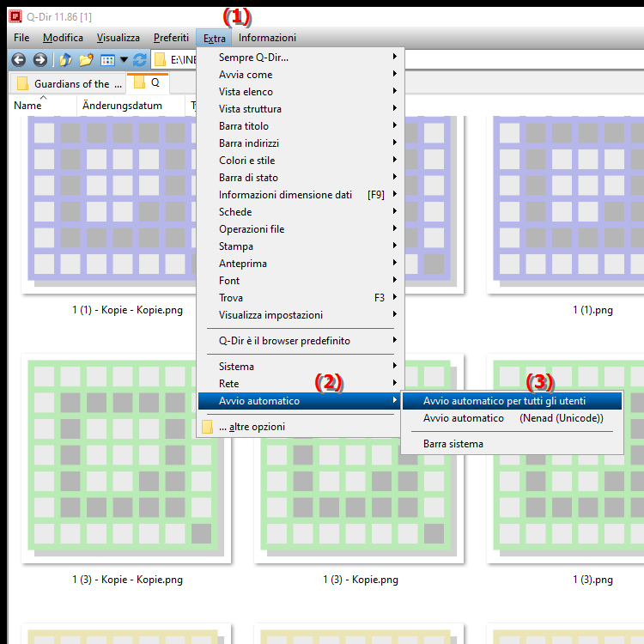Click the address bar folder icon
The image size is (644, 644).
coord(160,60)
